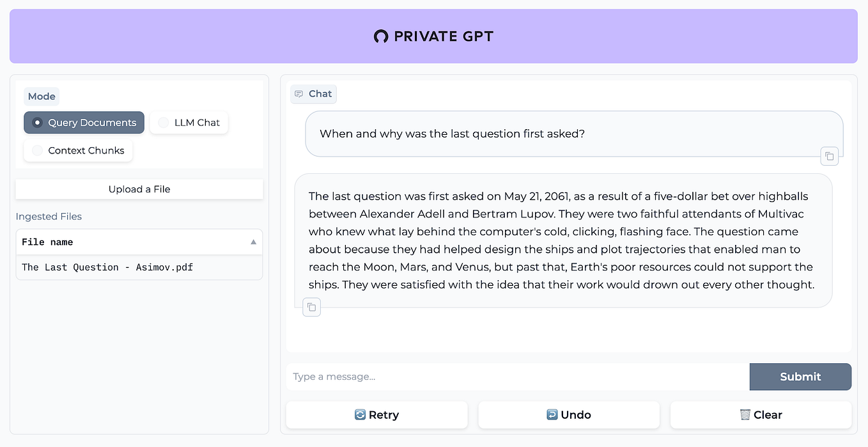Click the PRIVATE GPT logo icon in the header
868x447 pixels.
[x=380, y=36]
